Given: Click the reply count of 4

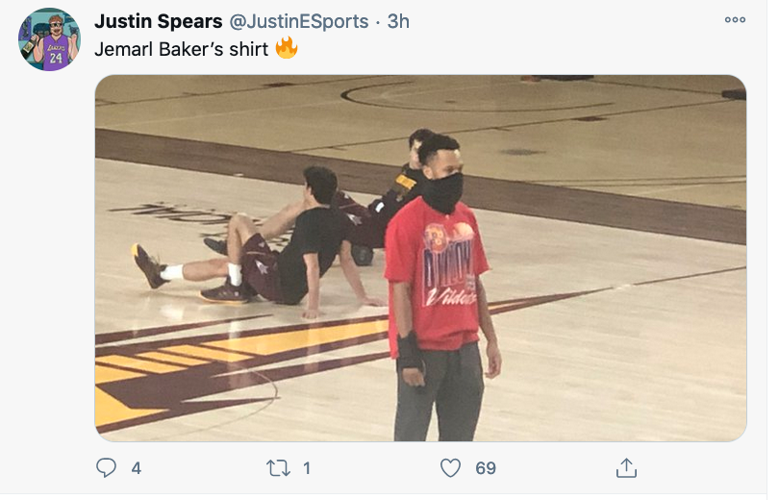Looking at the screenshot, I should pyautogui.click(x=136, y=468).
